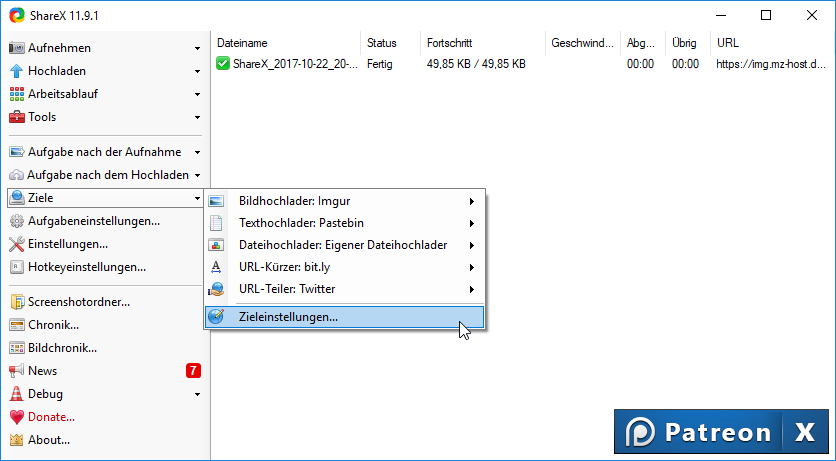836x461 pixels.
Task: Click the Ziele globe icon in sidebar
Action: [x=17, y=198]
